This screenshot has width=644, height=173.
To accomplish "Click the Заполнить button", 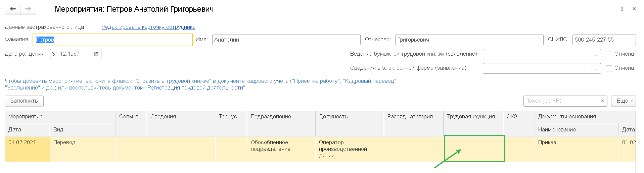I will (24, 101).
